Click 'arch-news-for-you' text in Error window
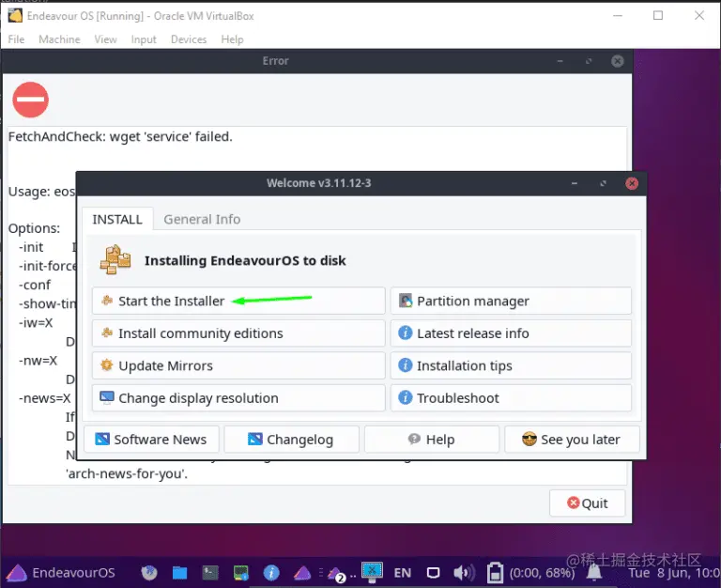Screen dimensions: 721x588 click(127, 473)
